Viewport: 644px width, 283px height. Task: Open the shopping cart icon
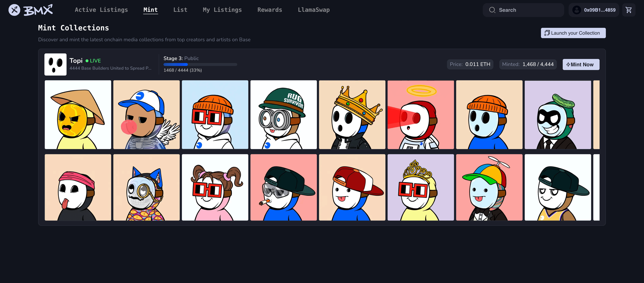tap(629, 10)
